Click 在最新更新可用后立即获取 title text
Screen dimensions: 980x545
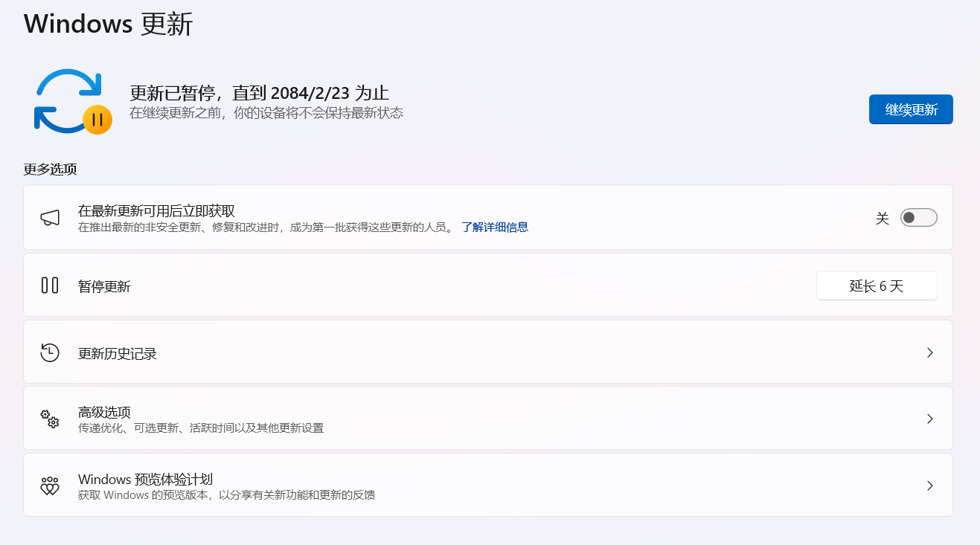coord(156,211)
